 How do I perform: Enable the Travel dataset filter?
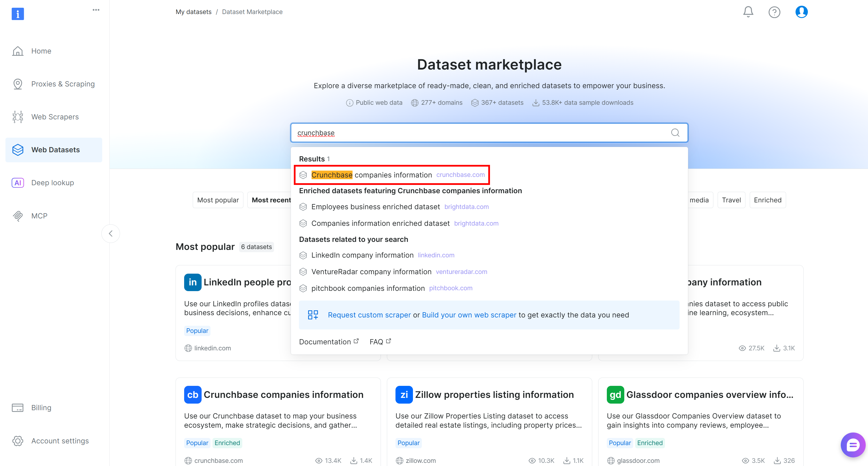[731, 200]
